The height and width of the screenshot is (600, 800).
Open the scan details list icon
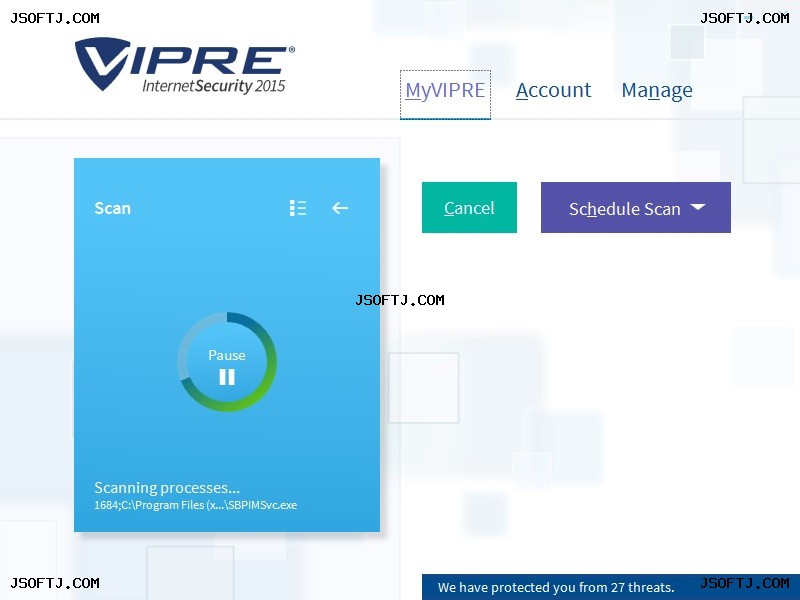(298, 208)
